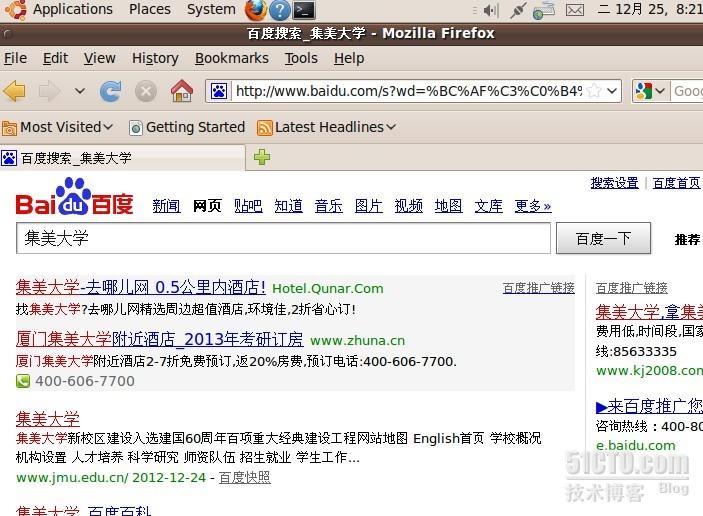The width and height of the screenshot is (703, 516).
Task: Expand the Most Visited bookmarks dropdown
Action: [108, 127]
